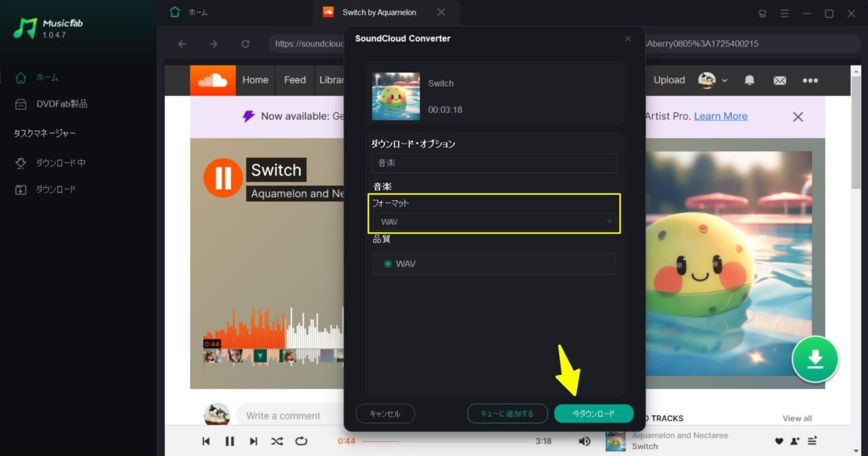Pause the Switch track

click(223, 178)
